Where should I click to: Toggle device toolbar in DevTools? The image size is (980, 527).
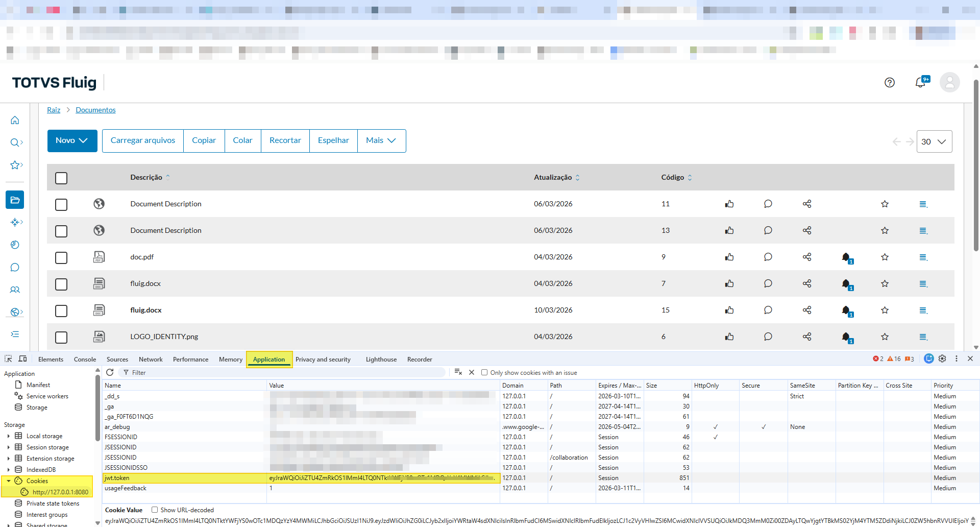click(22, 358)
